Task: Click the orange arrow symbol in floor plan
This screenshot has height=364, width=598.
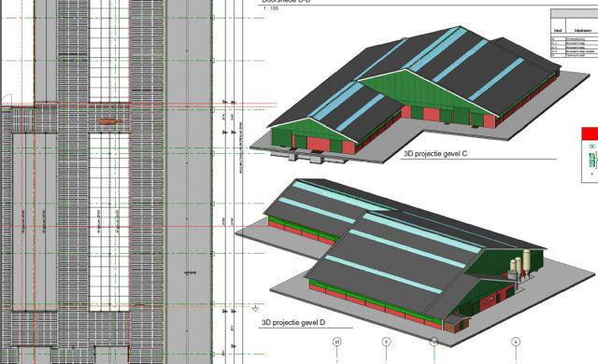Action: (110, 121)
